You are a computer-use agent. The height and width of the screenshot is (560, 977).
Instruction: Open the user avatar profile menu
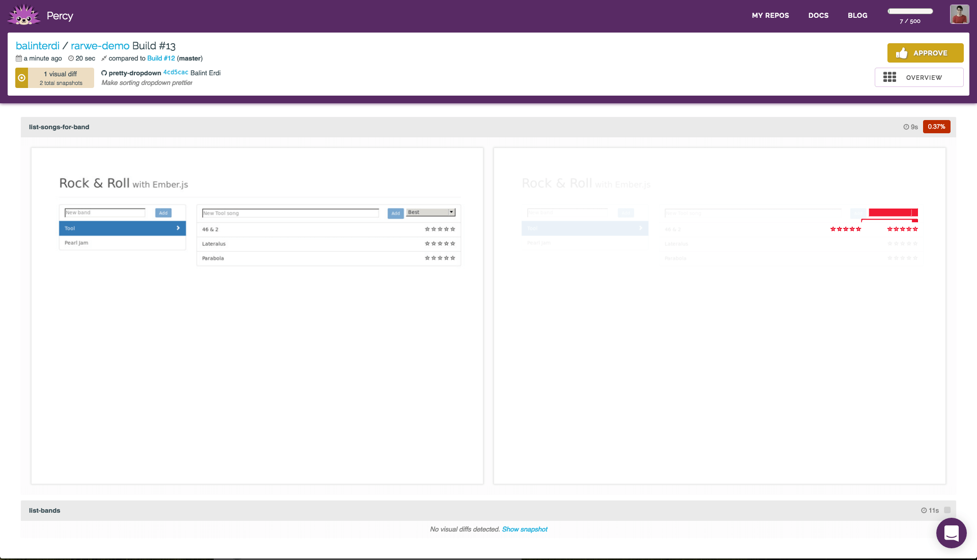[959, 15]
